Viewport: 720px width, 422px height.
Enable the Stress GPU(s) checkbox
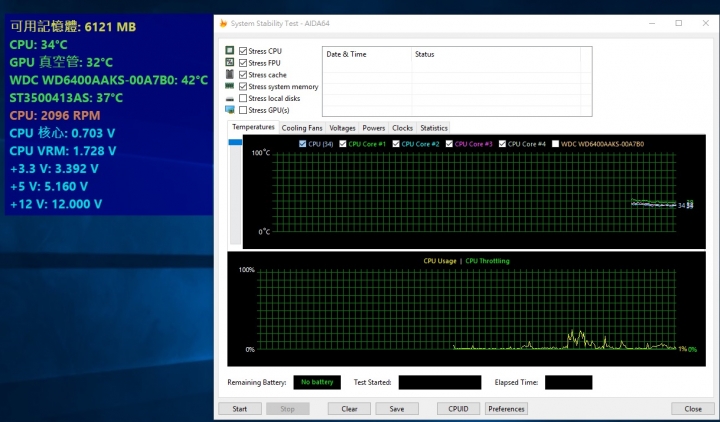click(x=243, y=110)
